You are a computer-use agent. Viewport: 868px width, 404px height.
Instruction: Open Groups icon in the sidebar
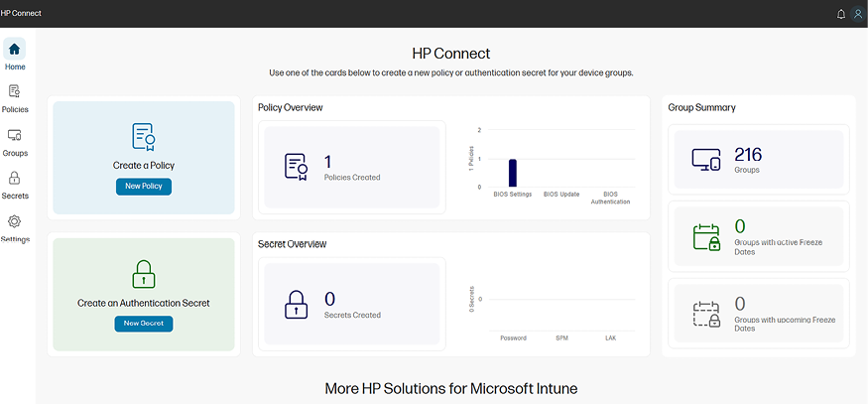point(15,135)
